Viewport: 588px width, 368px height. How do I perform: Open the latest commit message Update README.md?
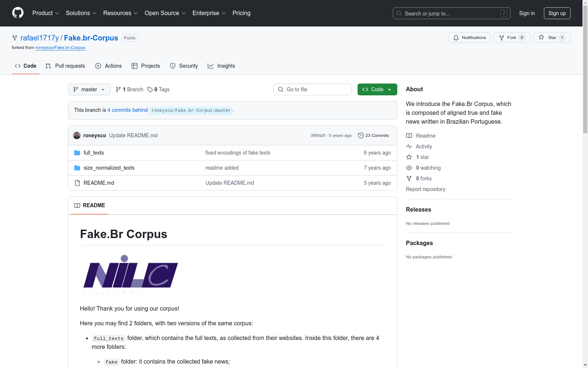click(133, 135)
